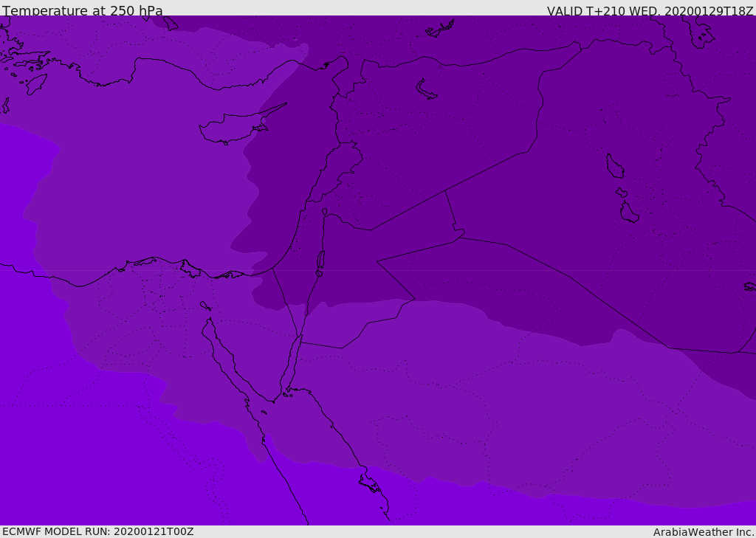Click the 'ECMWF MODEL RUN: 20200121T00Z' text
The width and height of the screenshot is (756, 538).
pos(98,531)
